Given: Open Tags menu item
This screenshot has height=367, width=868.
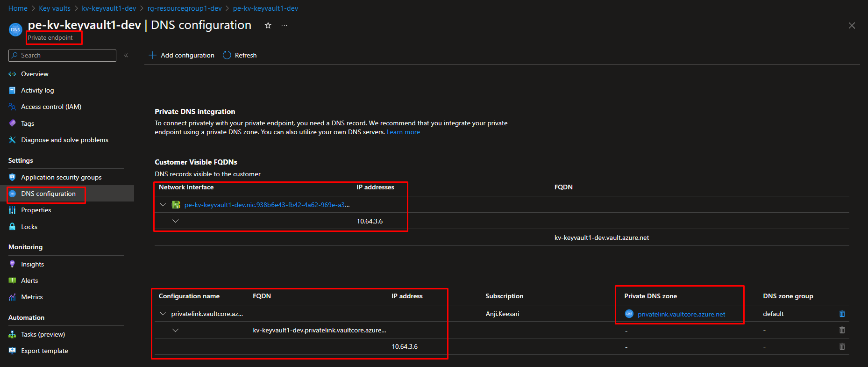Looking at the screenshot, I should tap(28, 123).
